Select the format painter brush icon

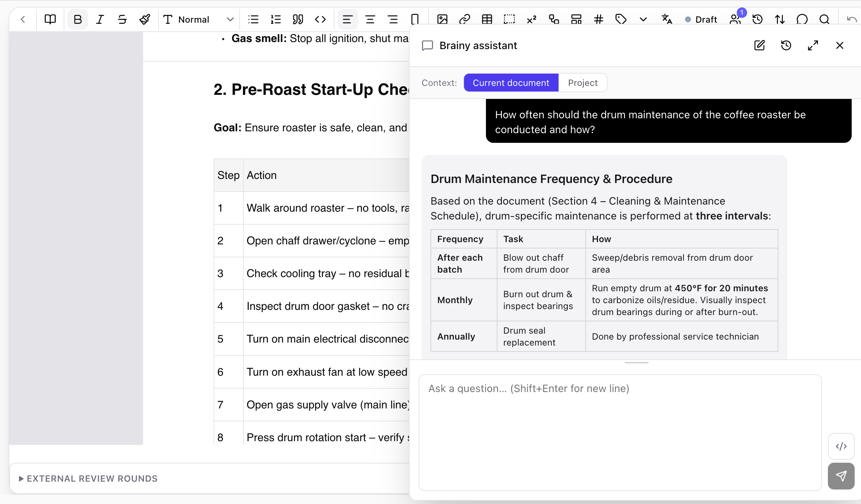point(145,19)
